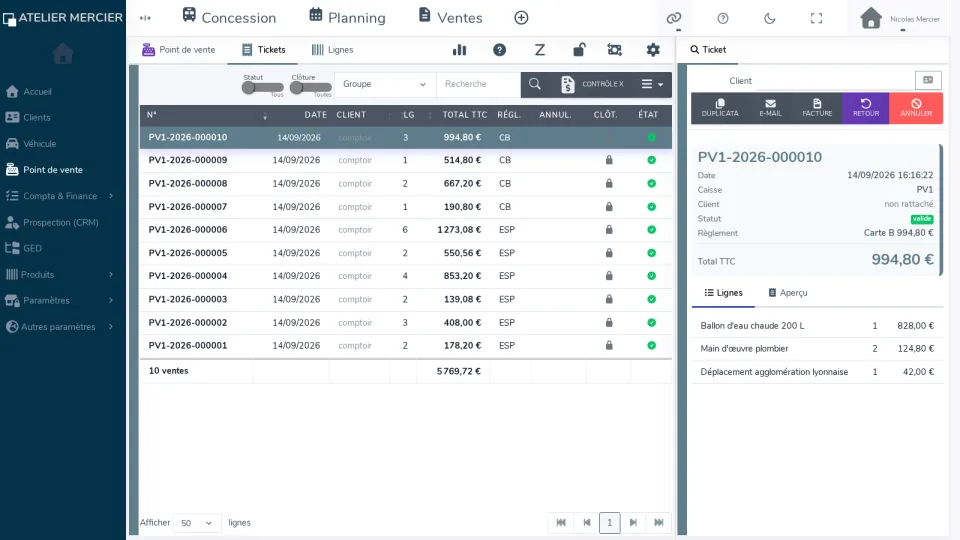960x540 pixels.
Task: Click the large home icon in the sidebar
Action: click(62, 54)
